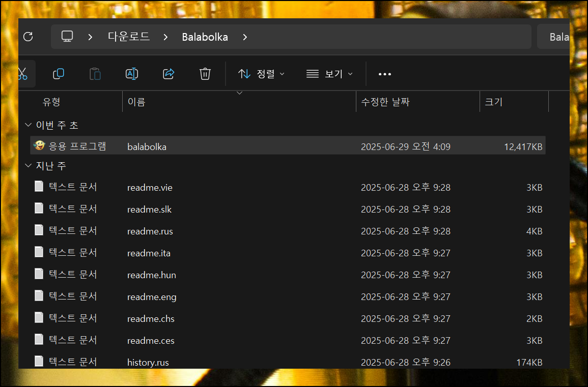
Task: Click the 2KB size of readme.chs
Action: (534, 318)
